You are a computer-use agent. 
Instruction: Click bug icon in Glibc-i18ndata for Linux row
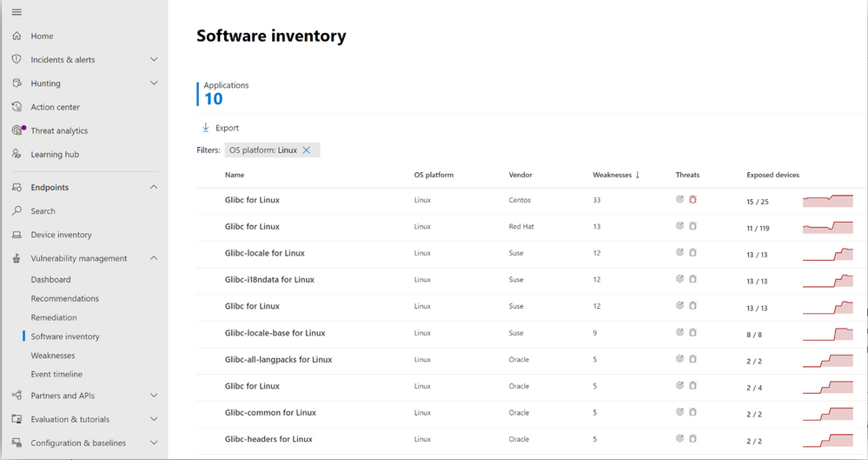[x=692, y=279]
